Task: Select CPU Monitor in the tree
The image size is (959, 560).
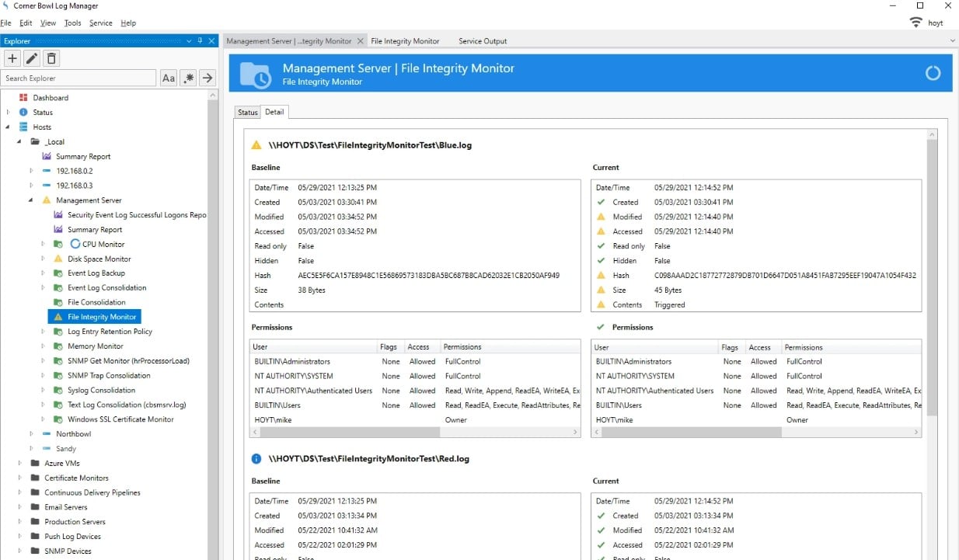Action: coord(103,244)
